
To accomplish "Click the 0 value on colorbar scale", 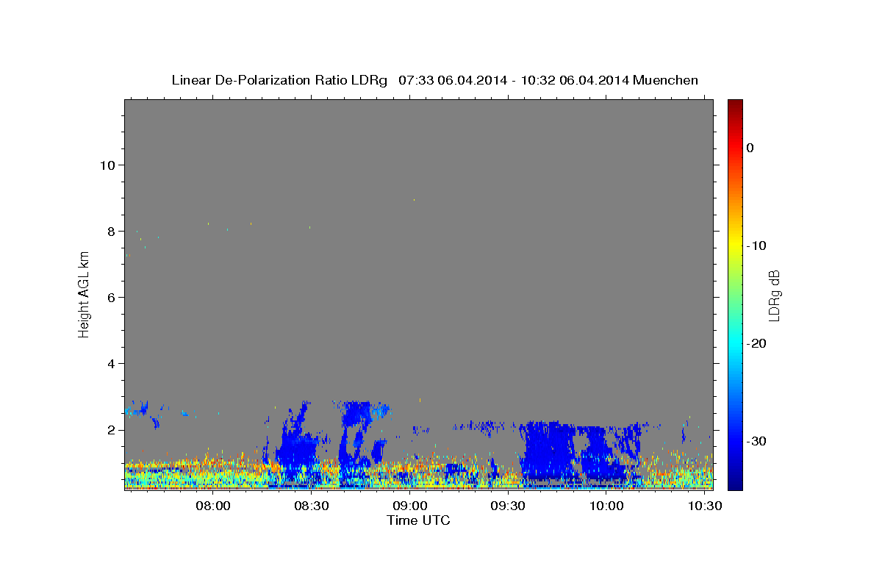I will (750, 148).
